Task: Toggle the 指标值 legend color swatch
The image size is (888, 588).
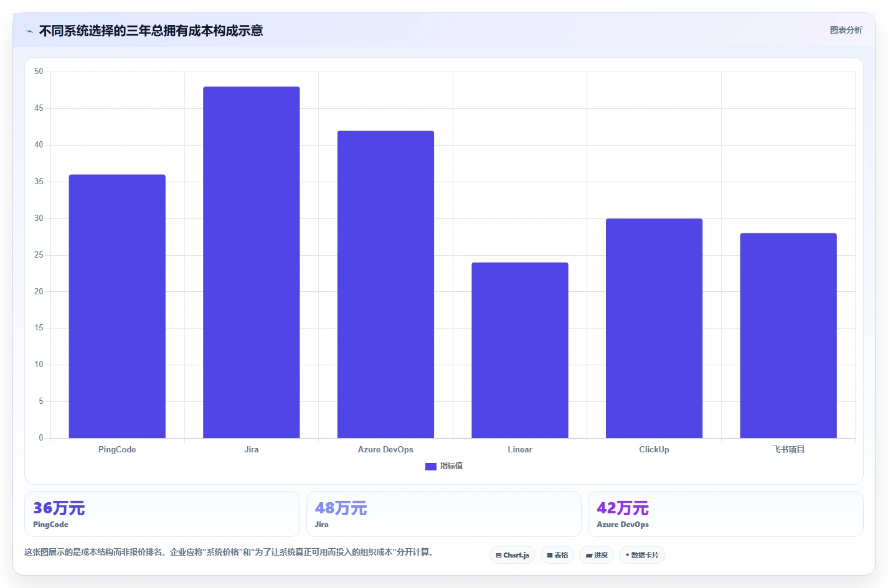Action: tap(431, 466)
